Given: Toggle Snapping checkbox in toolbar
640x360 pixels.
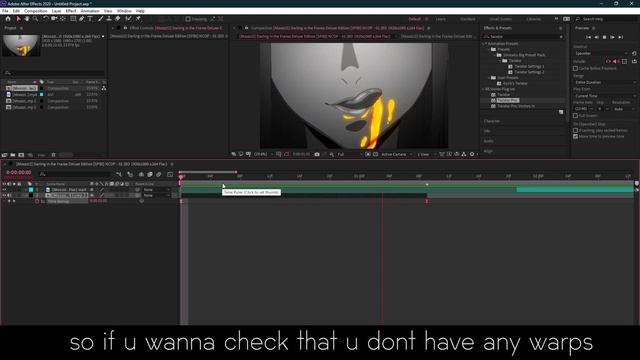Looking at the screenshot, I should click(188, 19).
